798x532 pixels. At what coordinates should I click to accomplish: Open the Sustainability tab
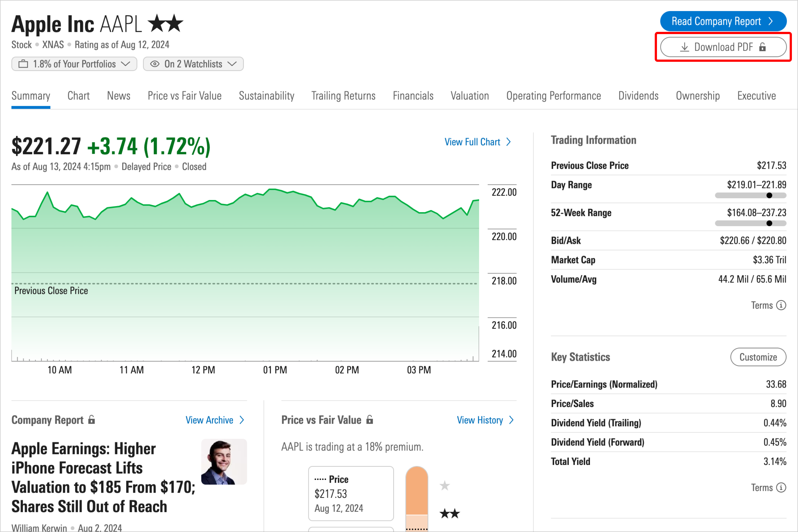266,96
